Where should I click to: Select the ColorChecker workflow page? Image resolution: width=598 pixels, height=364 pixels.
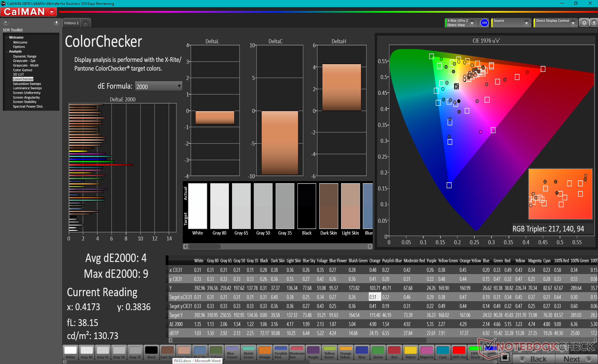(x=23, y=79)
